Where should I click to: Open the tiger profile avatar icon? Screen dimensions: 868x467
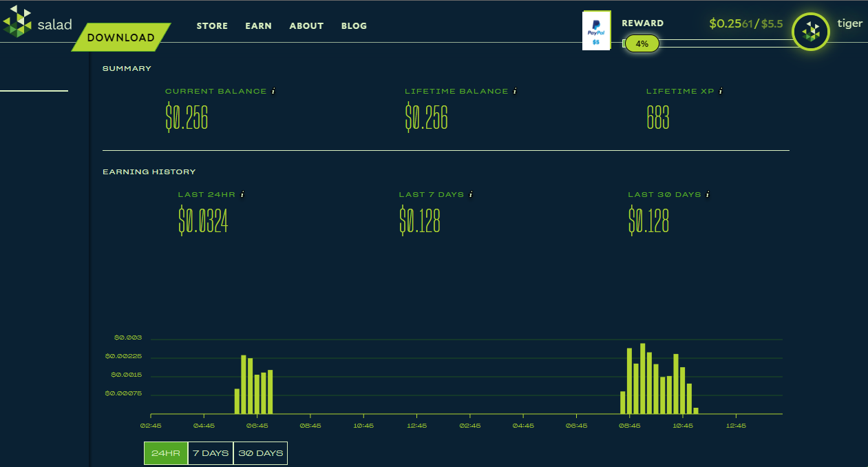click(x=811, y=32)
